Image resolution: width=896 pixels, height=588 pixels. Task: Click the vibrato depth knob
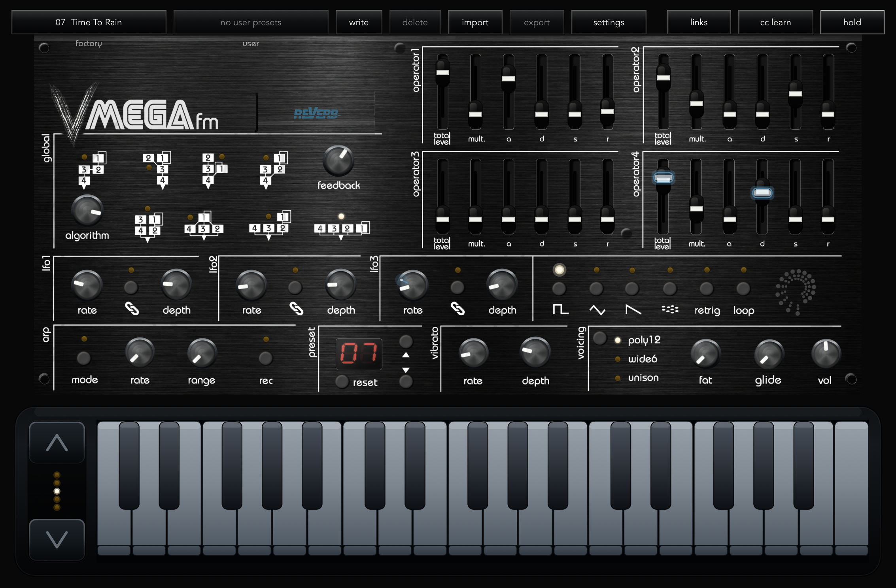[535, 352]
